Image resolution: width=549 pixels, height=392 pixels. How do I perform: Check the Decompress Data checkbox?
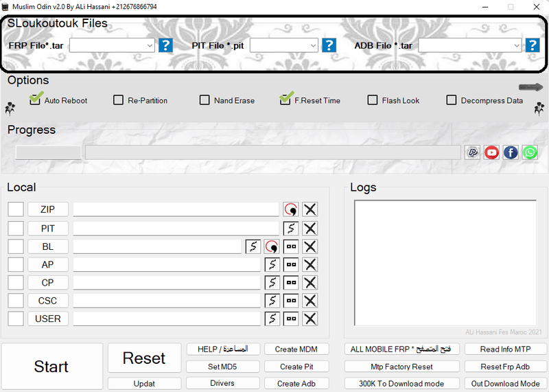tap(452, 100)
